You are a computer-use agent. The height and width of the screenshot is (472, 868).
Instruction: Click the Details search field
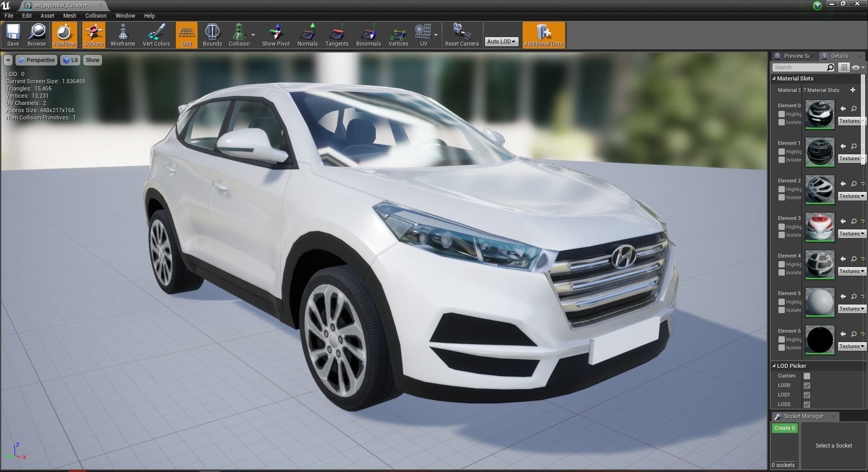tap(803, 67)
